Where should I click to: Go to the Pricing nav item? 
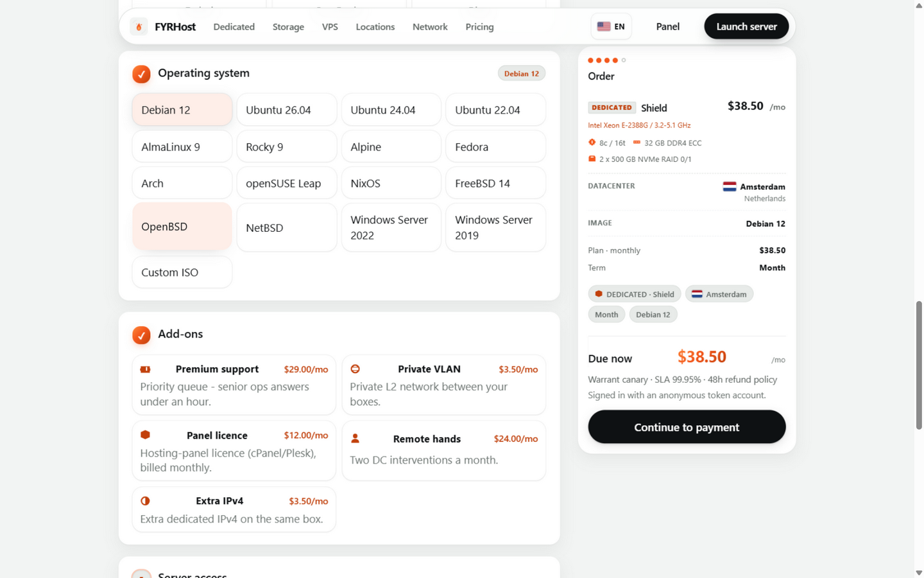(480, 27)
